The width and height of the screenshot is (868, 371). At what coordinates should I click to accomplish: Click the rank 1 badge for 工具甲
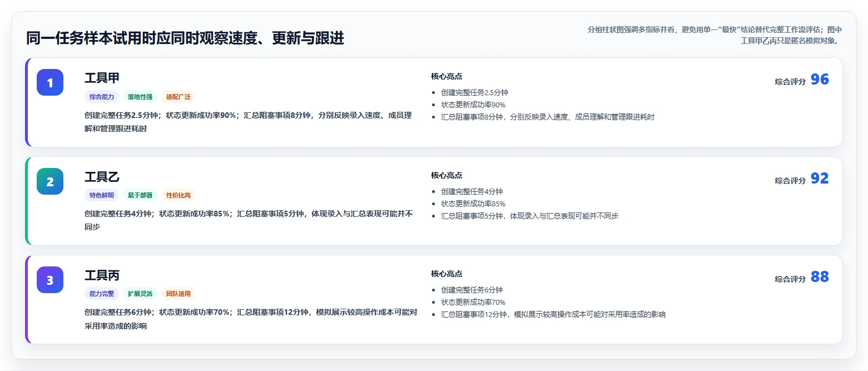50,82
